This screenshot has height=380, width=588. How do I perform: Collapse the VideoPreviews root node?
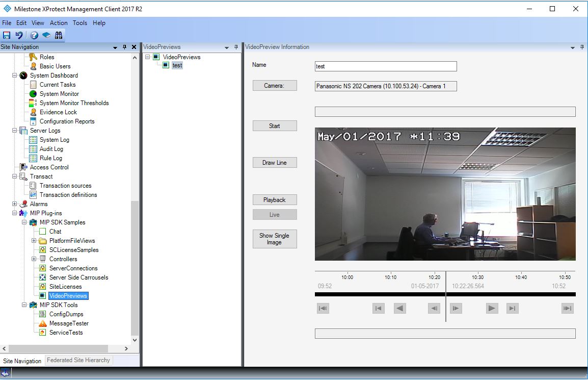click(148, 57)
